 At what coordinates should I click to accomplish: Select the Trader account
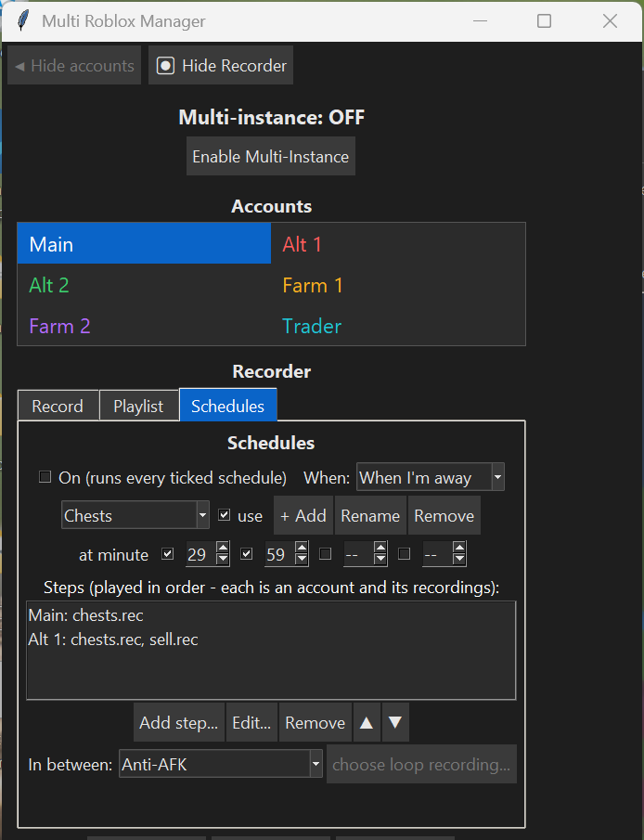click(397, 326)
